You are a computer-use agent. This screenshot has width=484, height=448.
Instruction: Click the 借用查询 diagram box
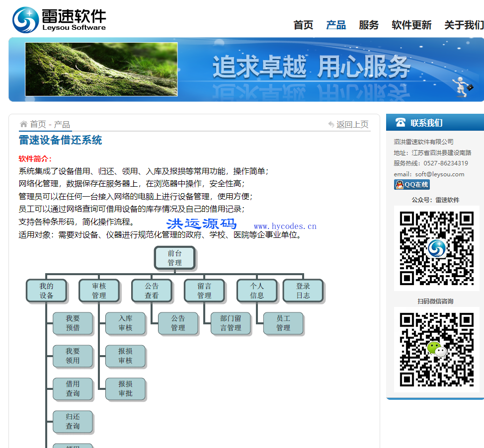pos(73,389)
